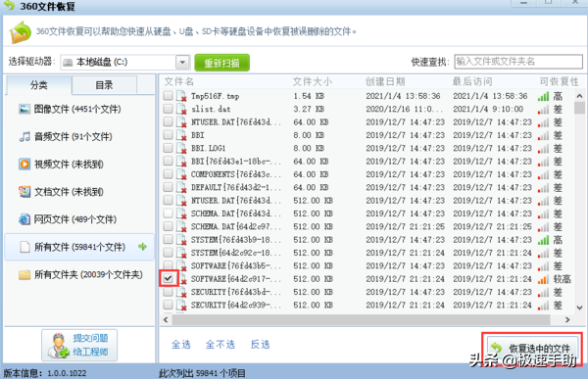588x379 pixels.
Task: Click the scroll up arrow
Action: 579,96
